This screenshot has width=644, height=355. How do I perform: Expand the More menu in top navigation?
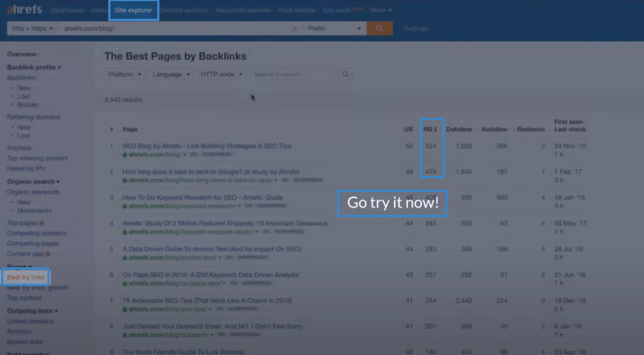point(381,10)
